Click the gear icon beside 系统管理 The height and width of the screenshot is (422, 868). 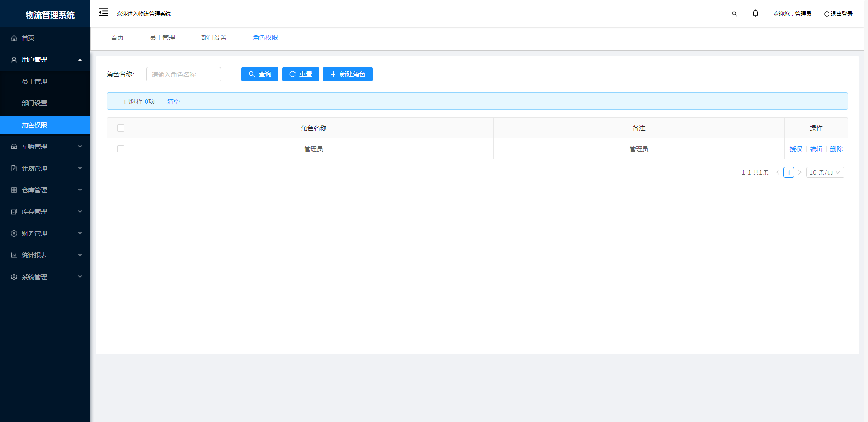(x=14, y=277)
